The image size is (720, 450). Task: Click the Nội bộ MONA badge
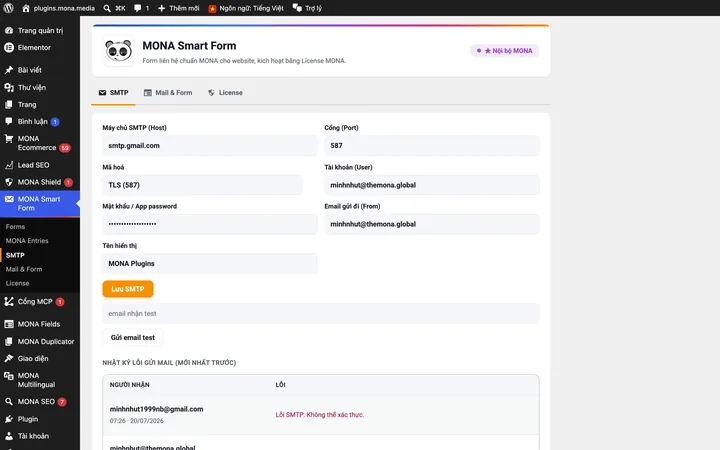click(504, 51)
